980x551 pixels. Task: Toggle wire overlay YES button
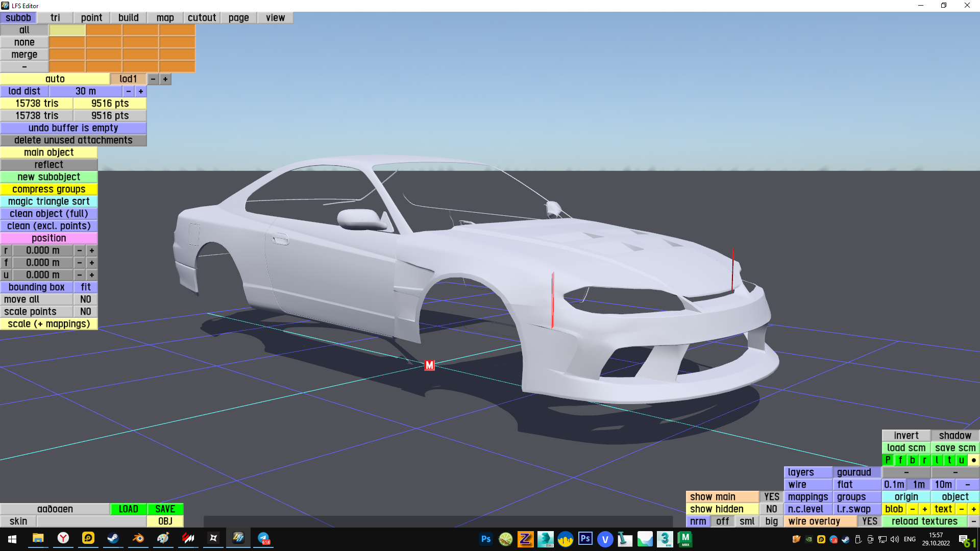pos(869,521)
